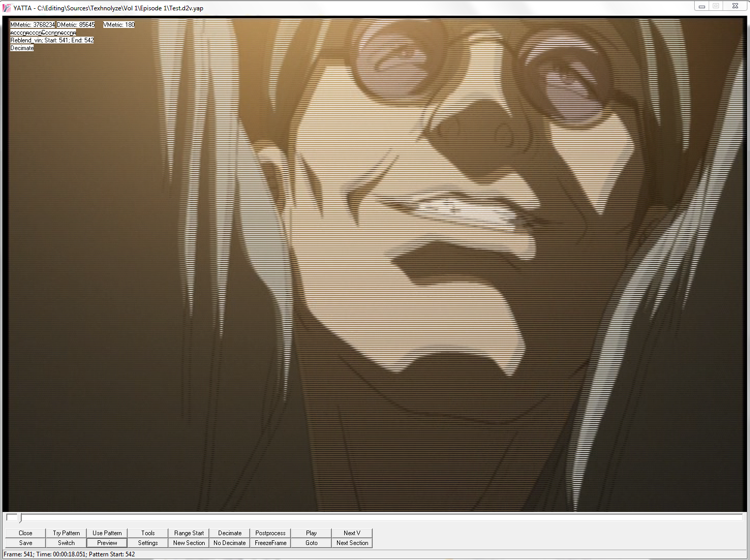Open the Tools button
750x560 pixels.
[x=148, y=533]
